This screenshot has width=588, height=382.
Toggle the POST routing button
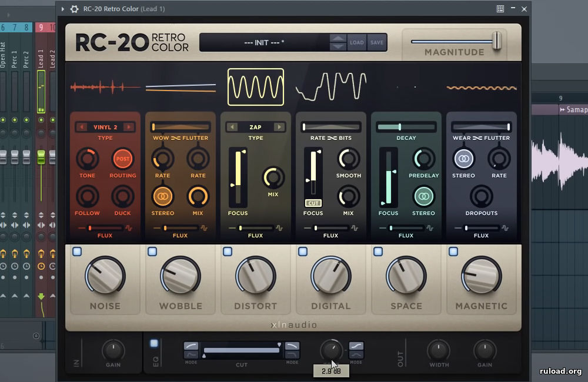pyautogui.click(x=123, y=159)
